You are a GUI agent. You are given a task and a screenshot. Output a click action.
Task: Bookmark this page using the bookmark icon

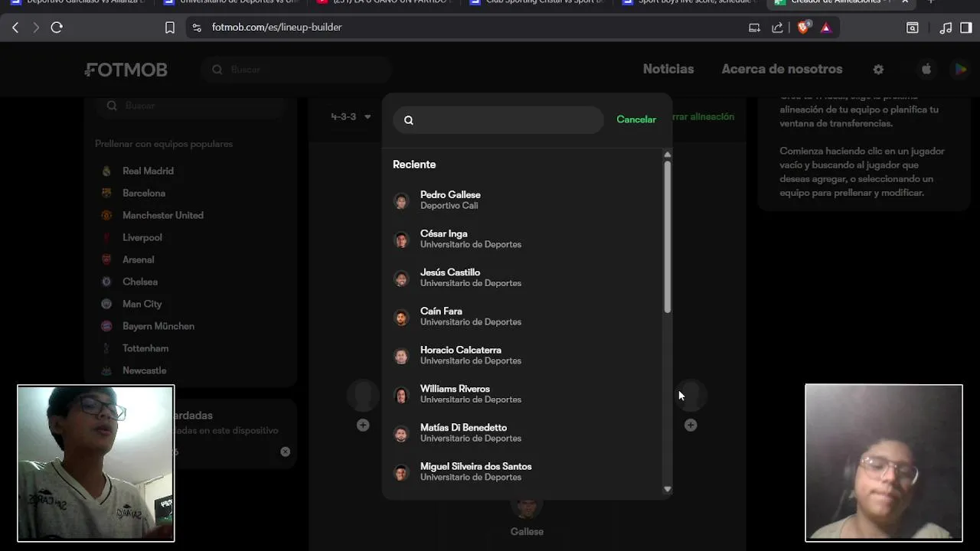click(x=170, y=28)
